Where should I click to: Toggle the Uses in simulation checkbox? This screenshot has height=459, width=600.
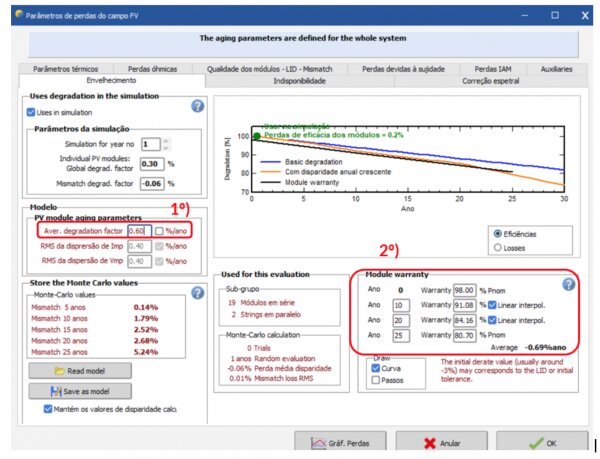30,113
